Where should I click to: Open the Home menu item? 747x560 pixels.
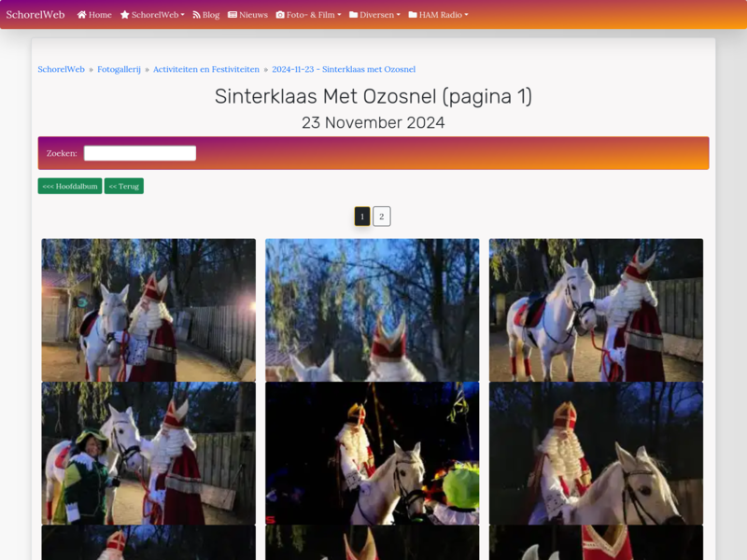(94, 15)
